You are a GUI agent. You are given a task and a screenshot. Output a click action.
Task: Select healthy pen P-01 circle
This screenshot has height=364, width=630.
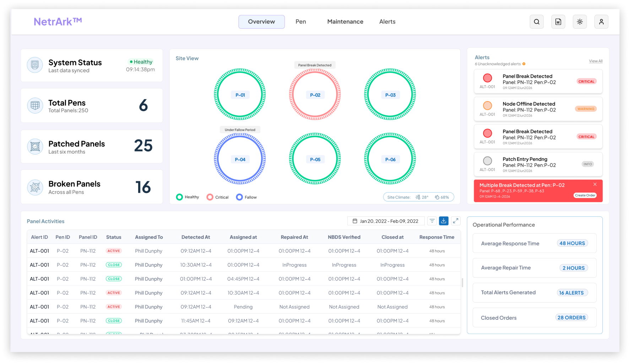point(240,94)
